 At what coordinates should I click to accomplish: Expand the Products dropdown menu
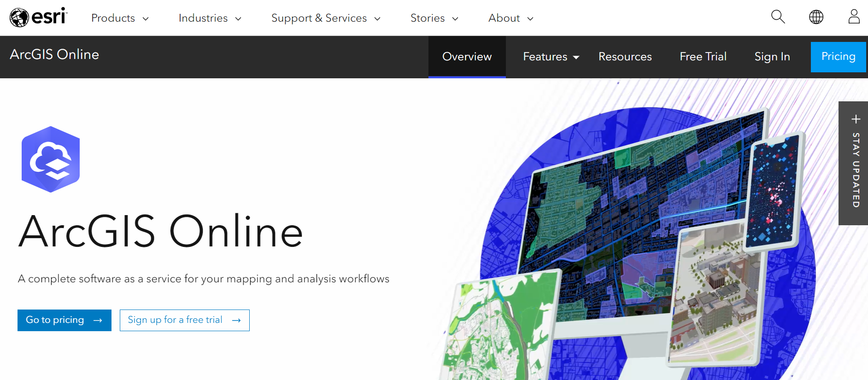(x=120, y=18)
